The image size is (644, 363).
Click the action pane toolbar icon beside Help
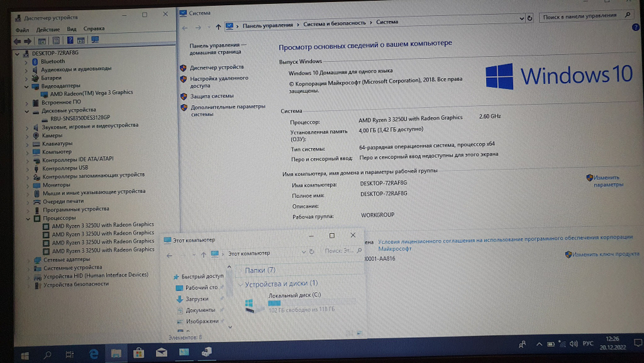pyautogui.click(x=81, y=40)
